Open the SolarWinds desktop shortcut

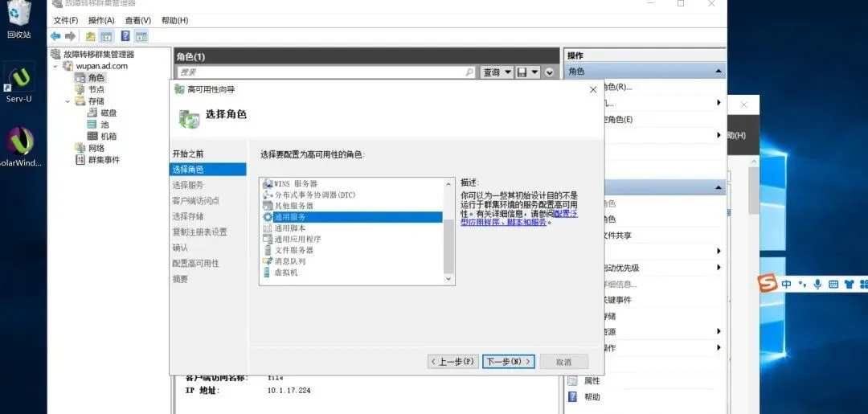tap(20, 147)
